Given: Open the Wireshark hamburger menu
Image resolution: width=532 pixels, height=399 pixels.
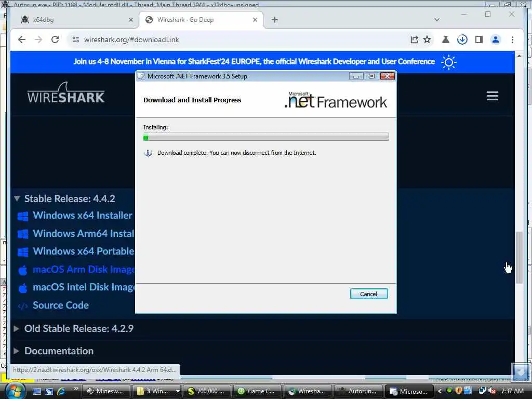Looking at the screenshot, I should coord(493,96).
